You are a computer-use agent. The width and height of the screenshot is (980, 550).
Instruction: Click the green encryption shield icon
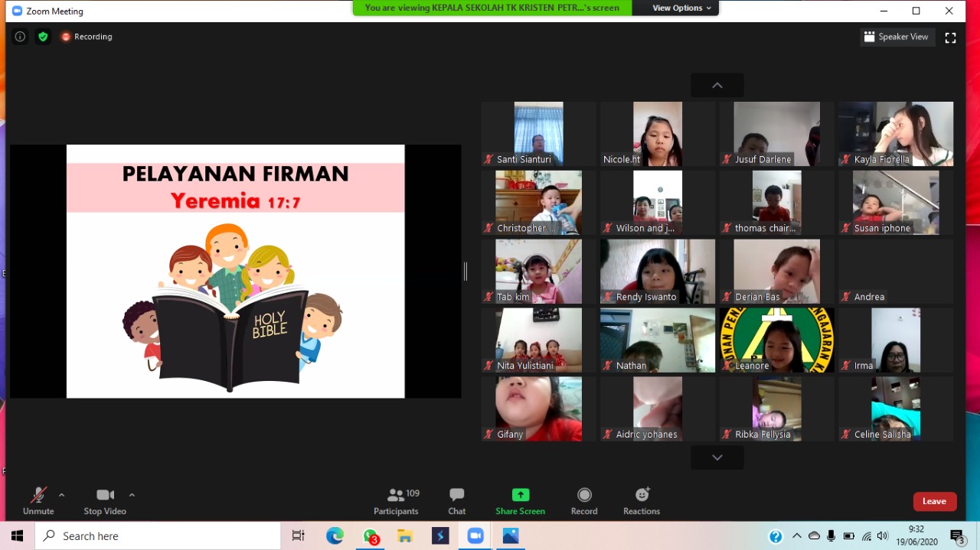tap(43, 37)
